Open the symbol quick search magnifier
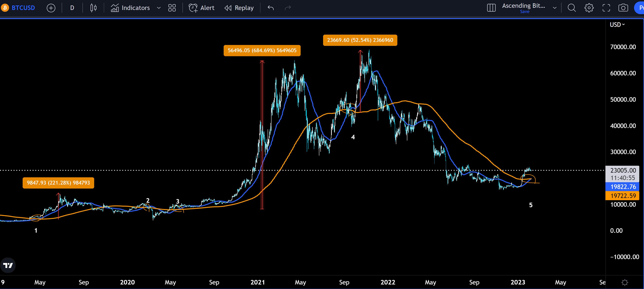Screen dimensions: 644x289 coord(572,8)
